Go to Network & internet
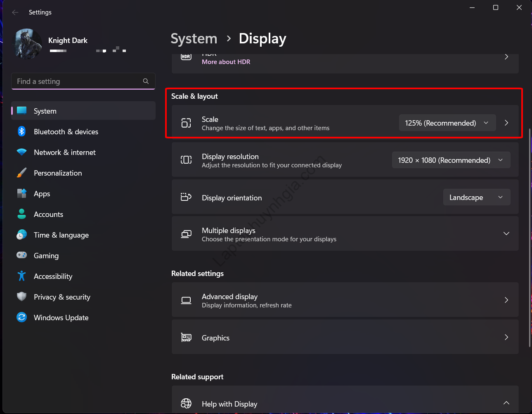The width and height of the screenshot is (532, 414). coord(83,152)
